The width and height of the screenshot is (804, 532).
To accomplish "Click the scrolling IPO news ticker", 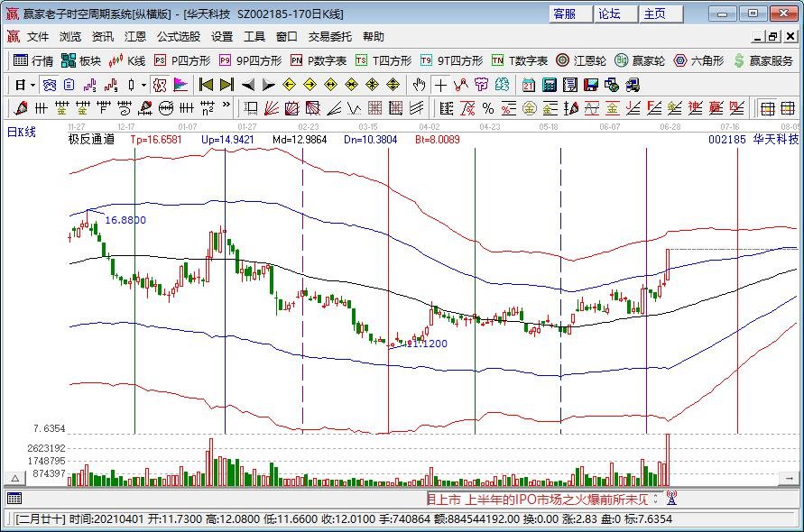I will tap(538, 499).
